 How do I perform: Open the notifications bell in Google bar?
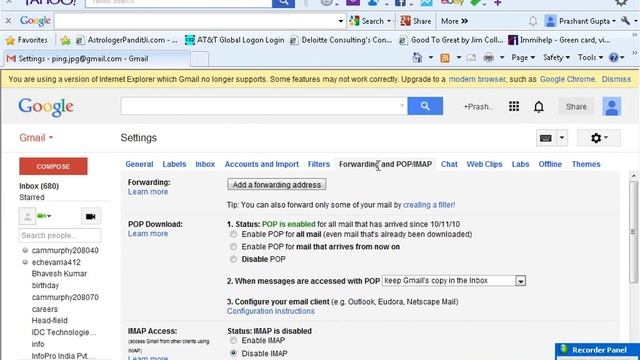pos(539,107)
